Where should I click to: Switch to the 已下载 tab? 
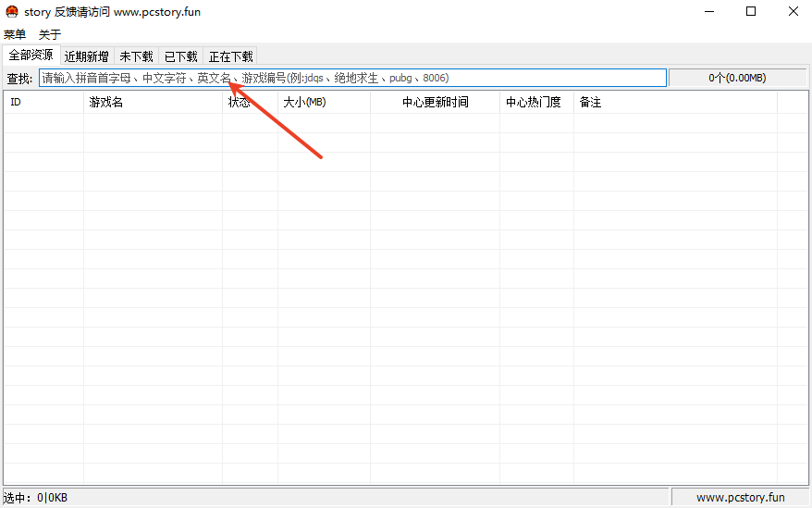click(180, 56)
